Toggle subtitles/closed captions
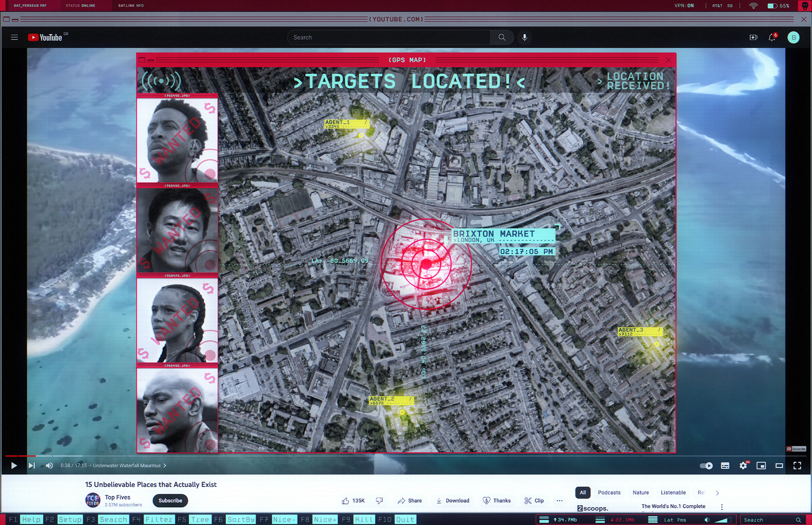812x525 pixels. pos(725,465)
